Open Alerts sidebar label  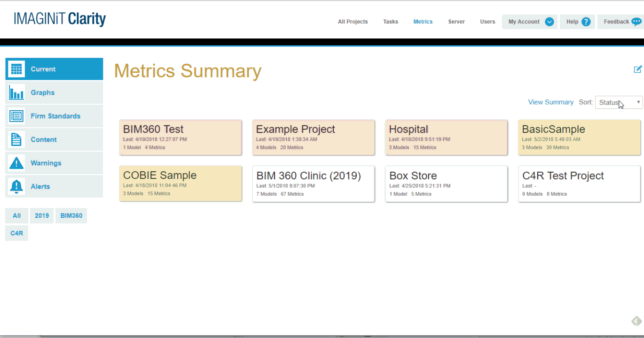tap(40, 186)
